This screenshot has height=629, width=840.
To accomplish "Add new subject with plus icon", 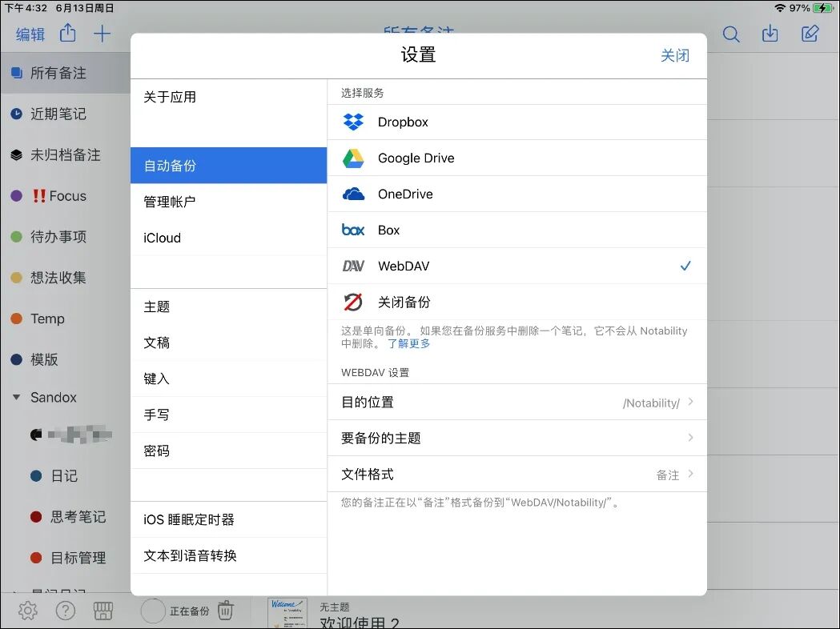I will click(102, 34).
